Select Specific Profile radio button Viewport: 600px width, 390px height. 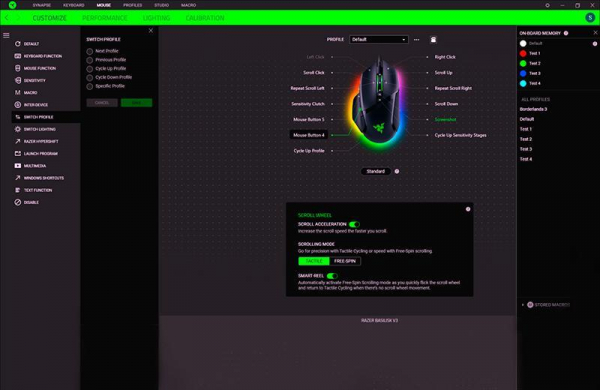90,86
